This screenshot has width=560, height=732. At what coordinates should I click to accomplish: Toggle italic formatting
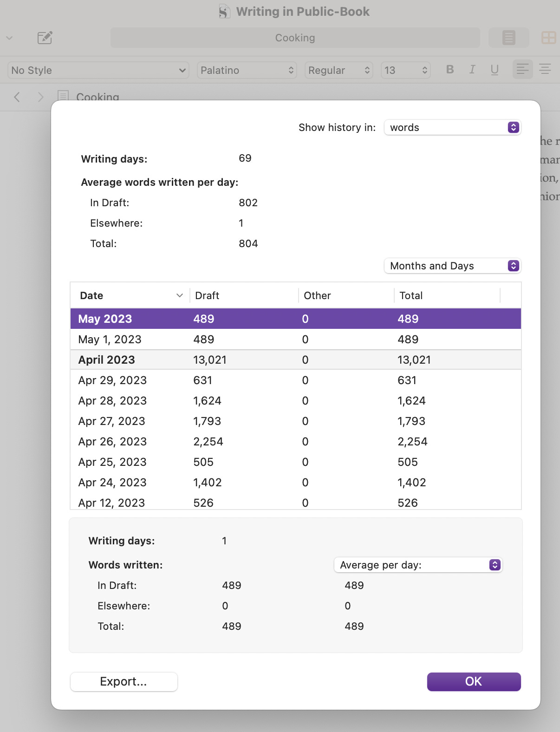point(472,69)
